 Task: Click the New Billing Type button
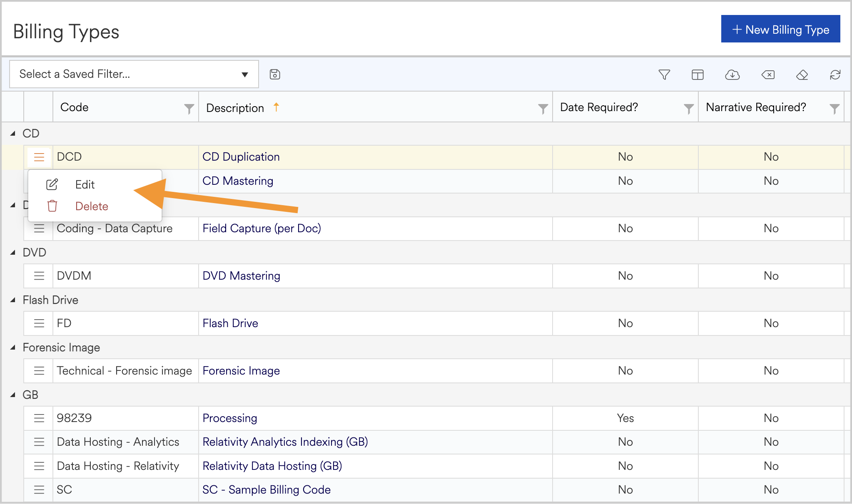(x=780, y=29)
